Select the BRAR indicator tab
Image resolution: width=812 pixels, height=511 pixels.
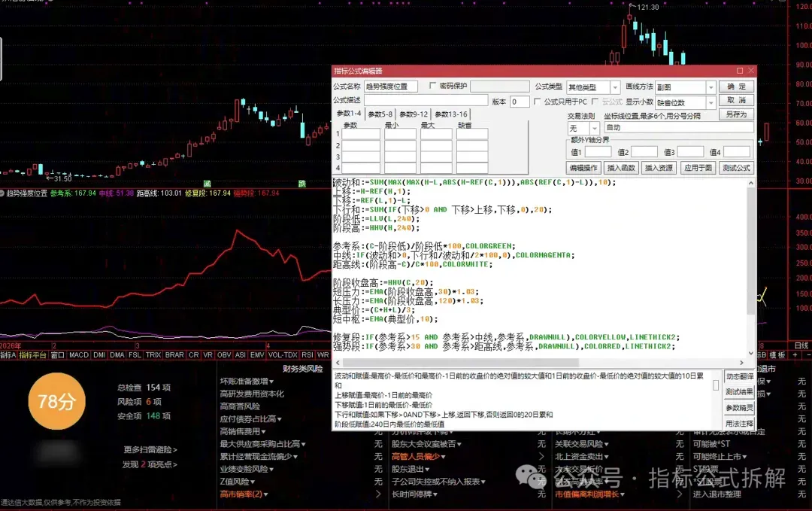[174, 355]
